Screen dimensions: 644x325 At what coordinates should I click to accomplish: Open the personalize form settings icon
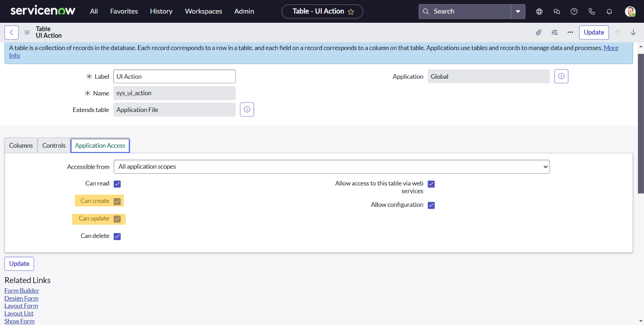[x=554, y=32]
